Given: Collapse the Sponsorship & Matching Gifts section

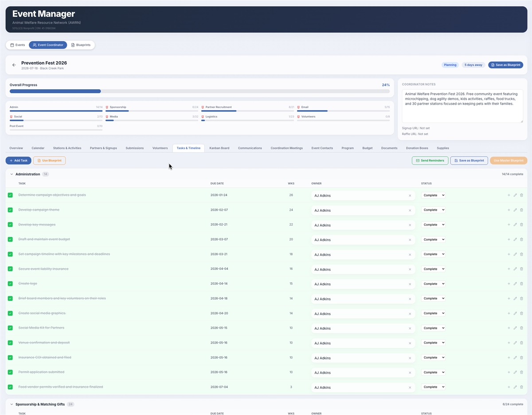Looking at the screenshot, I should pyautogui.click(x=12, y=404).
